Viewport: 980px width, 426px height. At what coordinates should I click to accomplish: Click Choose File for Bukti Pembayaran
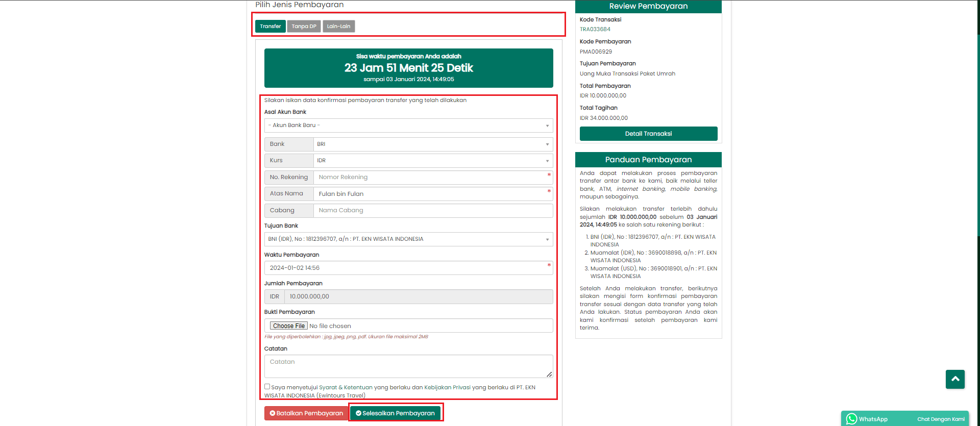pos(288,326)
